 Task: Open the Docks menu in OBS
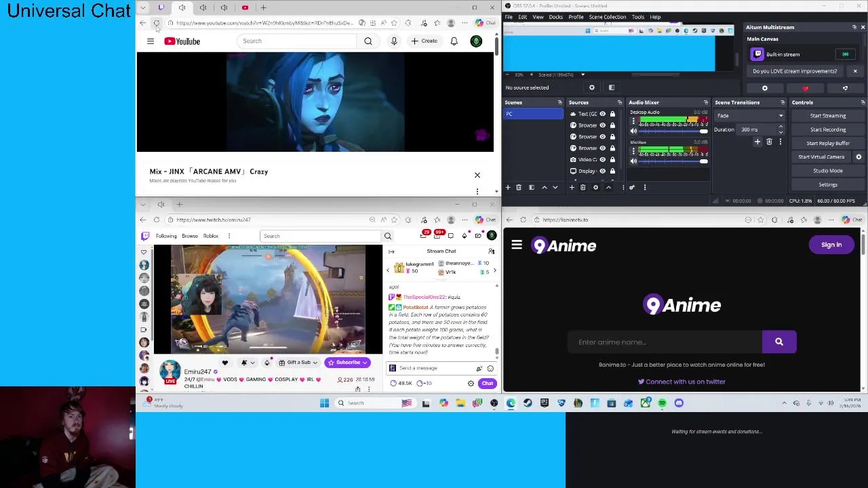pos(555,17)
